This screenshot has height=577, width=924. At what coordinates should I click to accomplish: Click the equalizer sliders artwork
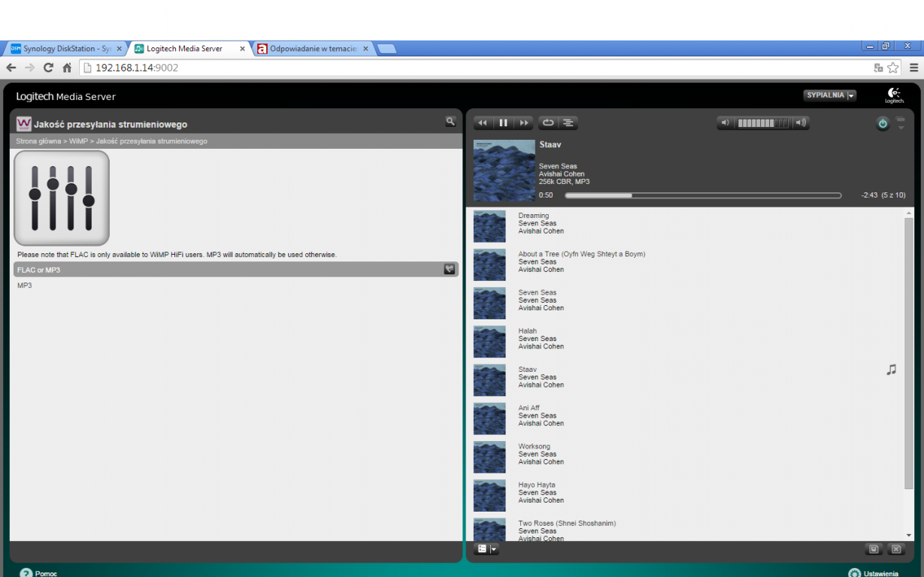(62, 198)
